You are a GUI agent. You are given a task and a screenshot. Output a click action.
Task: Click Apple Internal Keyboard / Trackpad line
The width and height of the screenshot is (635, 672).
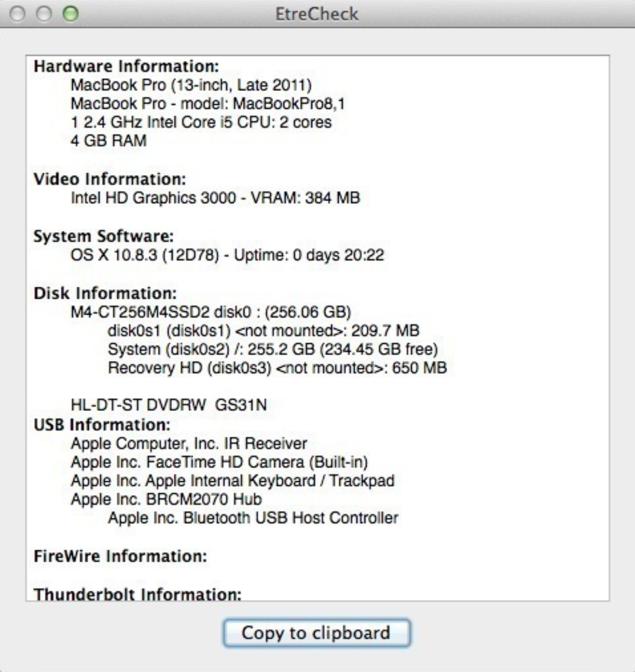point(232,481)
